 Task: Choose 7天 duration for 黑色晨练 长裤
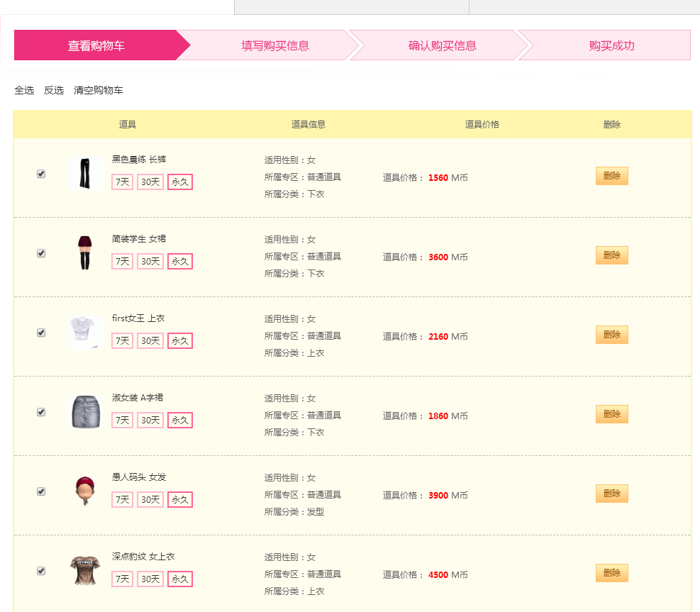122,182
